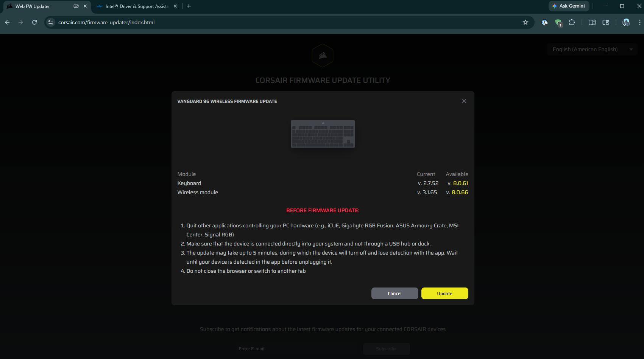Open the green shield extension with badge
644x359 pixels.
tap(558, 23)
